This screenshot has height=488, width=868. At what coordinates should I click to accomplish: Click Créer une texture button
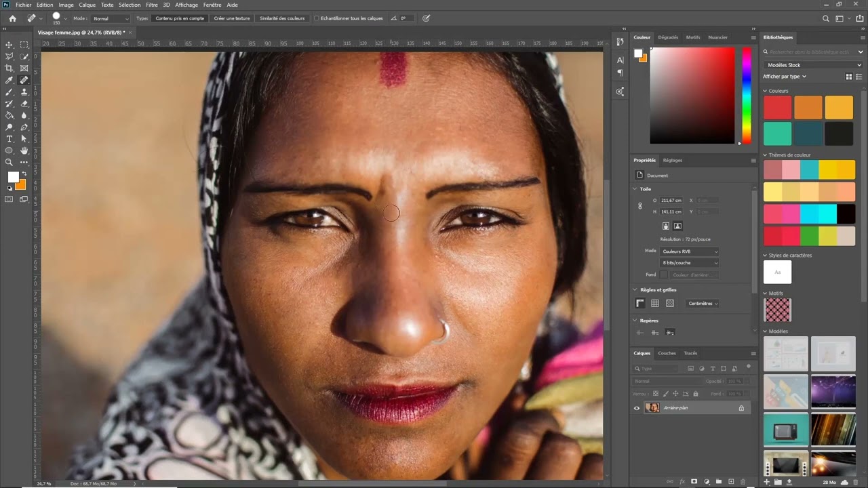[232, 18]
